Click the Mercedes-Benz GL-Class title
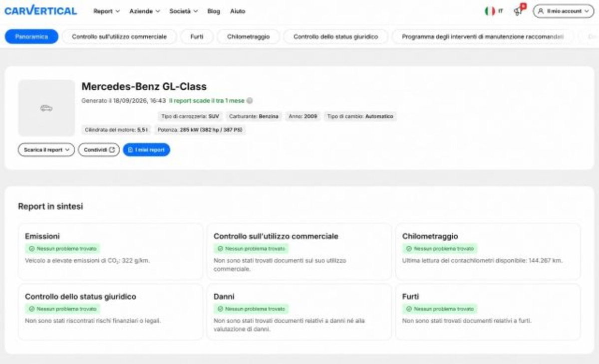The width and height of the screenshot is (599, 364). click(144, 87)
